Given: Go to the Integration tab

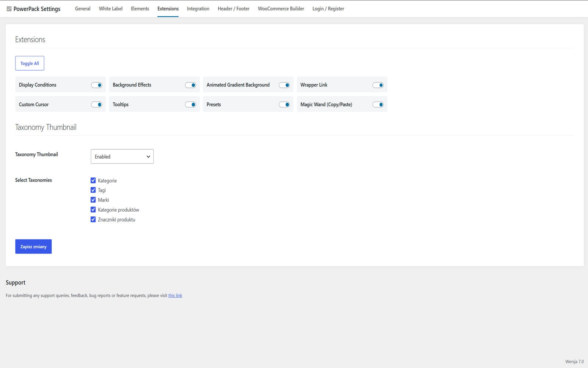Looking at the screenshot, I should pyautogui.click(x=198, y=9).
